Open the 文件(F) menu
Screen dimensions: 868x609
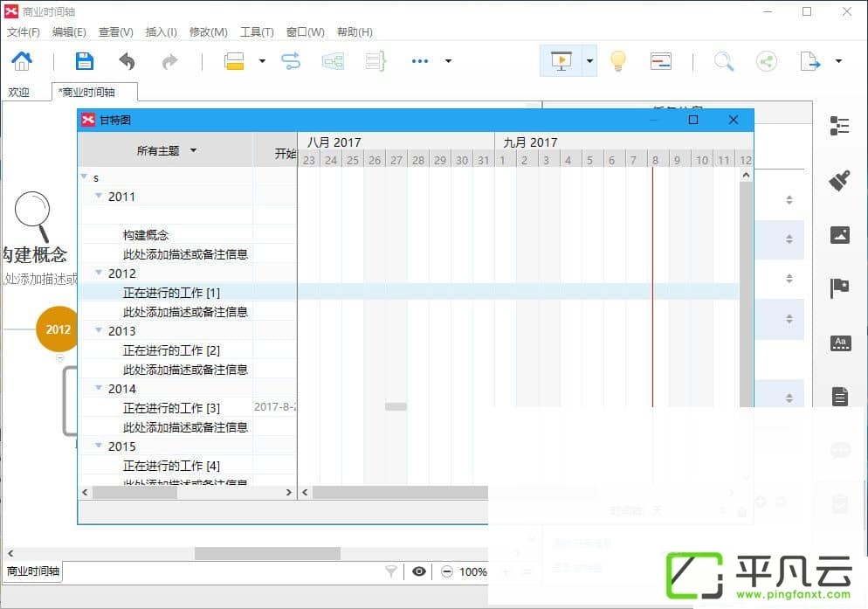point(24,32)
